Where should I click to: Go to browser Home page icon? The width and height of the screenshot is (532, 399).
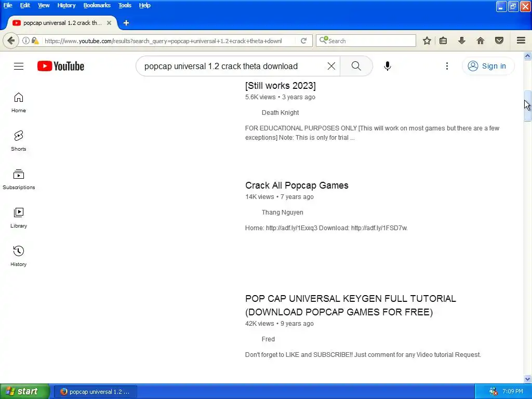click(481, 41)
